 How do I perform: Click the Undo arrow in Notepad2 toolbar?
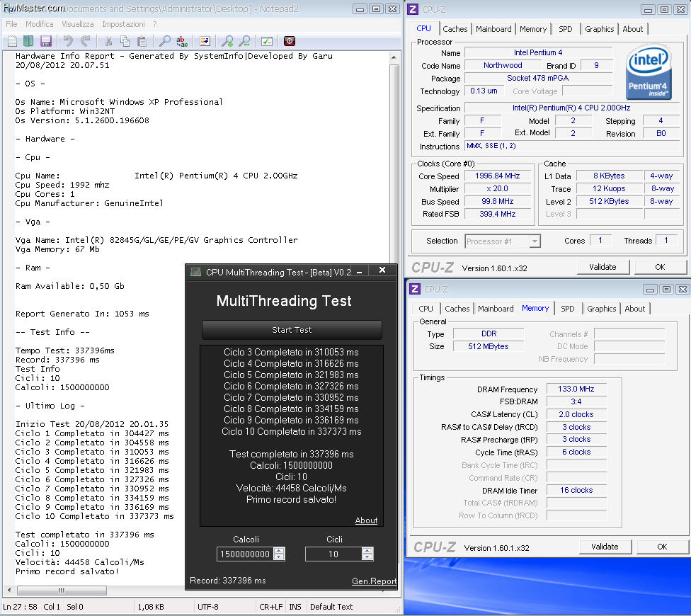point(68,41)
